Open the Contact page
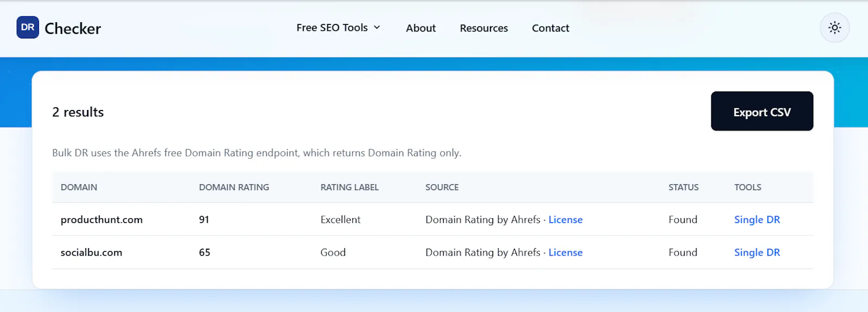 click(551, 28)
